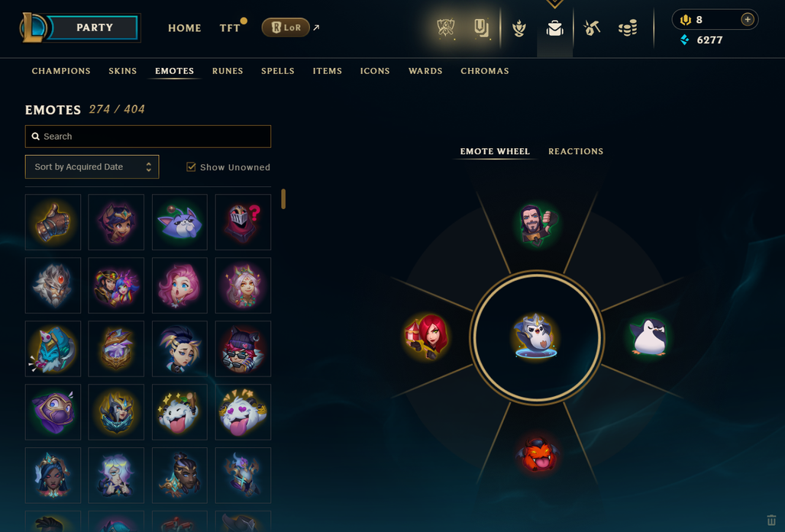
Task: Switch to the Skins tab
Action: [123, 71]
